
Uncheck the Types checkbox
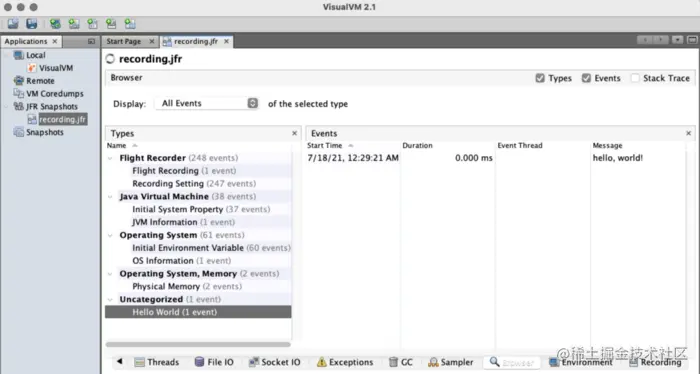pyautogui.click(x=540, y=78)
